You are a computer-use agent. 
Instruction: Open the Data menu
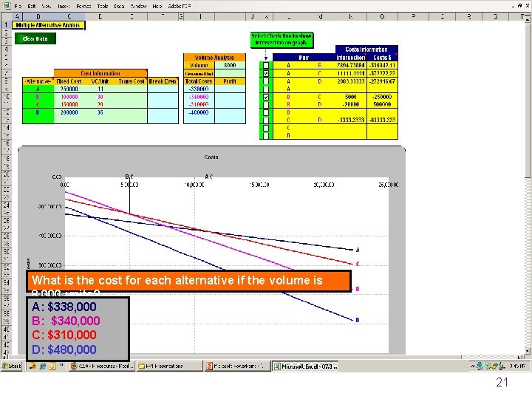(x=119, y=6)
